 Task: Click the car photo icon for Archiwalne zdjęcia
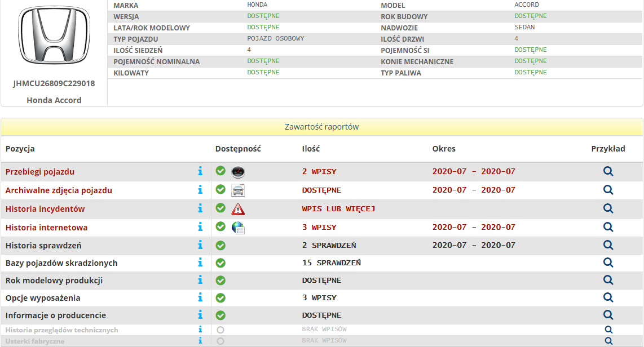tap(238, 190)
